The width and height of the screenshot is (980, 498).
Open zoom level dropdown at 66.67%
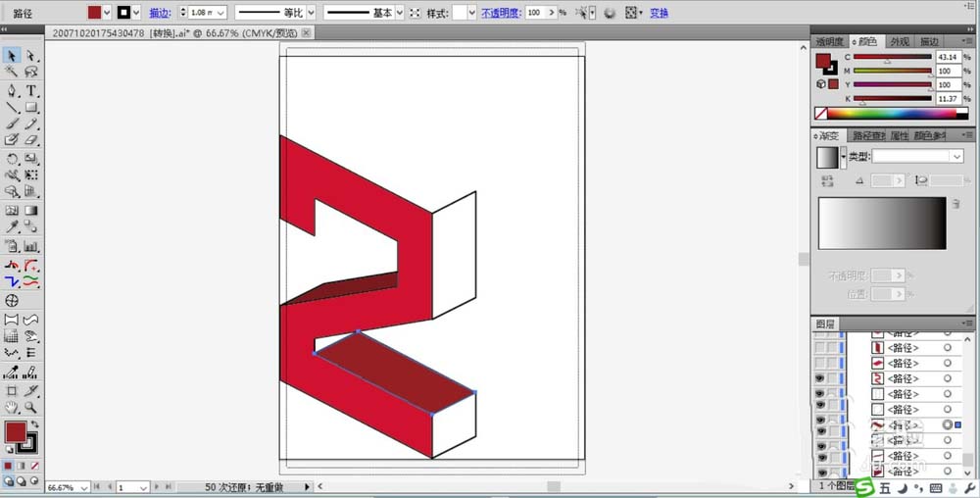(x=83, y=487)
